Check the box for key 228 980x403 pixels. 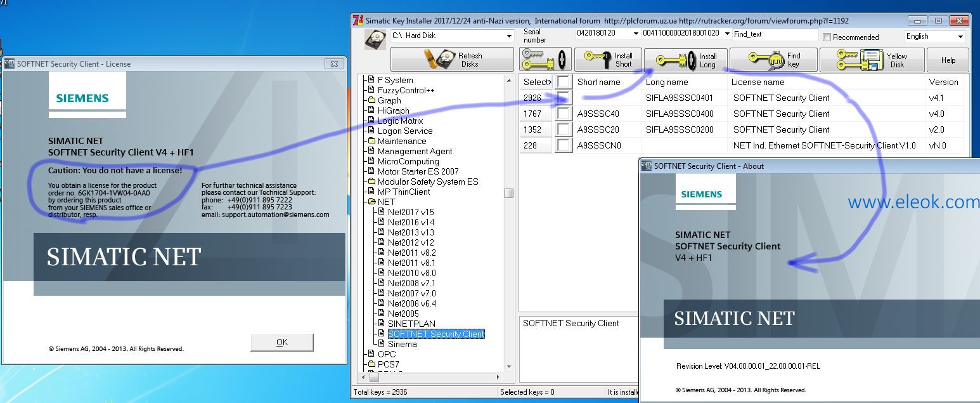[x=564, y=145]
